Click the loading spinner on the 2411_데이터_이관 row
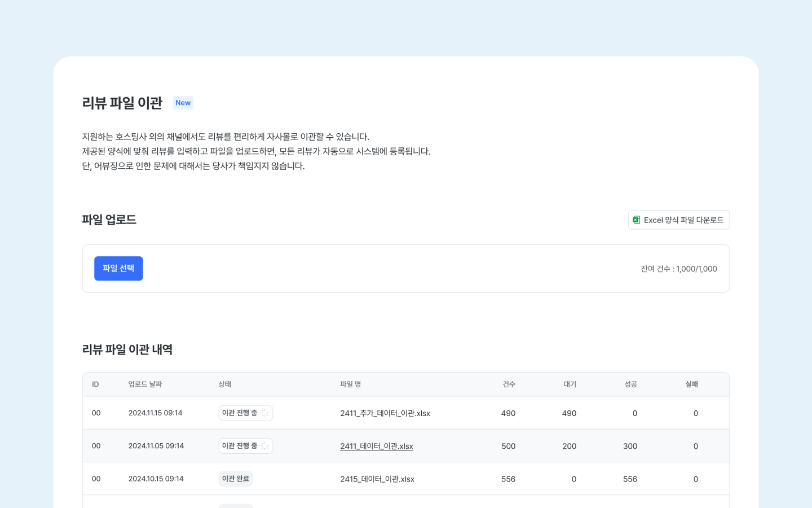 [x=264, y=445]
